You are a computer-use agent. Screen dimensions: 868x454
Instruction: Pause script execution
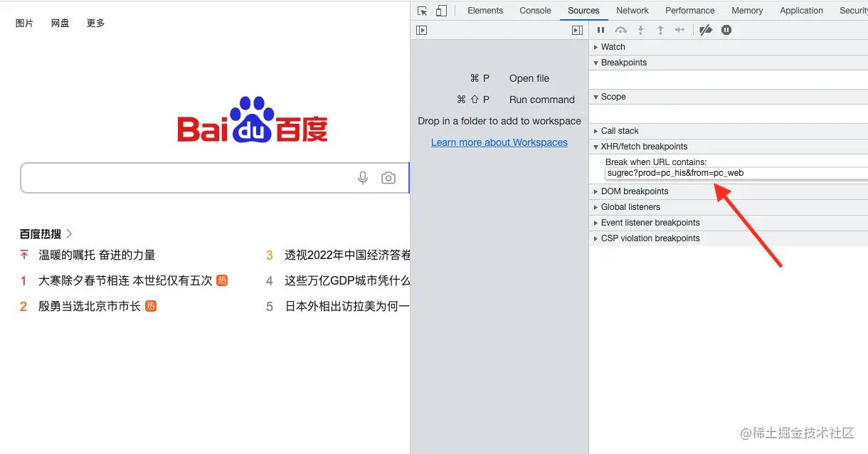point(601,30)
